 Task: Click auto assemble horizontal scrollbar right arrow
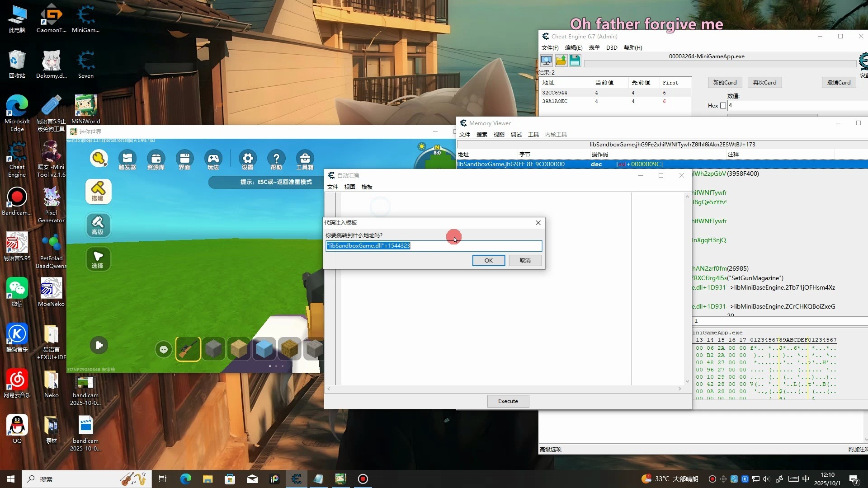pos(679,389)
